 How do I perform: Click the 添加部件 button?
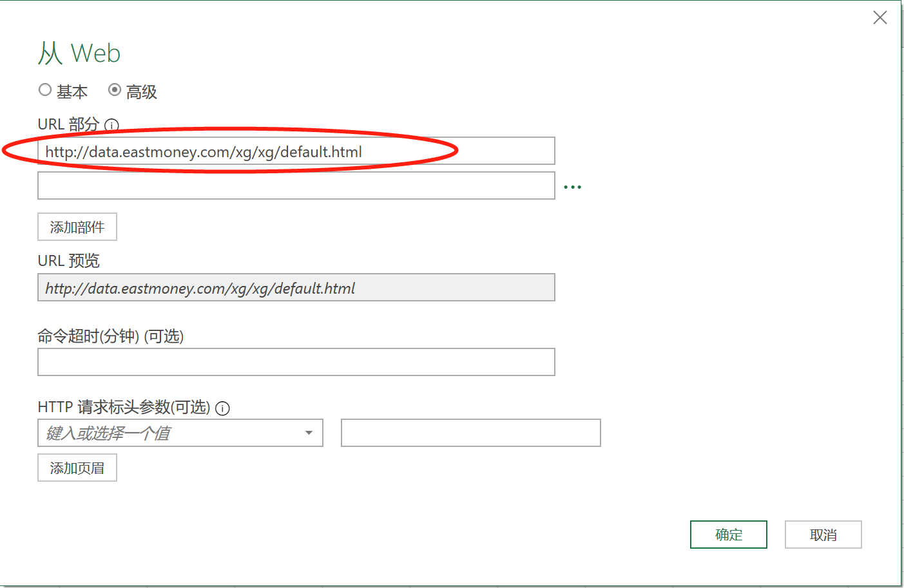pyautogui.click(x=77, y=227)
